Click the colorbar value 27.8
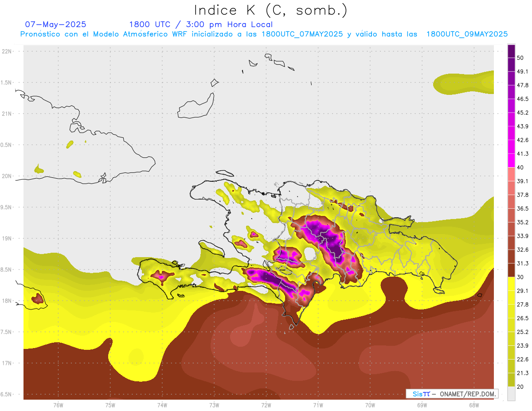532x411 pixels. point(522,305)
